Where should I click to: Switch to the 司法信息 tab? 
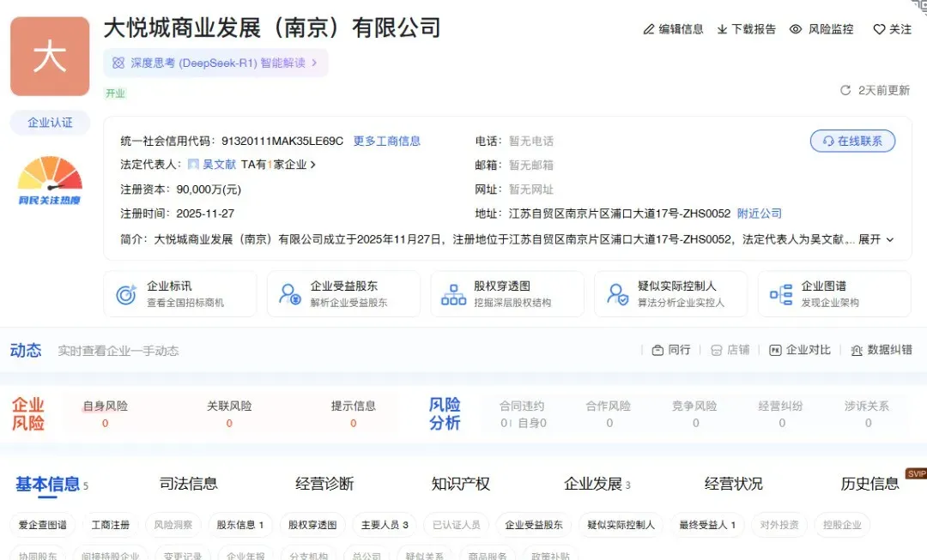pos(189,484)
